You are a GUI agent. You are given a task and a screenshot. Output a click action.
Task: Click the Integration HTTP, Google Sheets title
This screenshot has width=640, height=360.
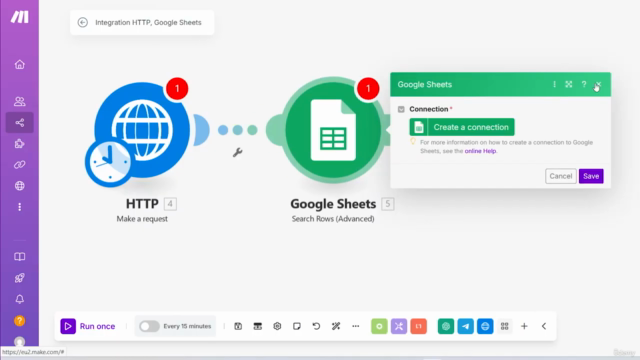[148, 22]
